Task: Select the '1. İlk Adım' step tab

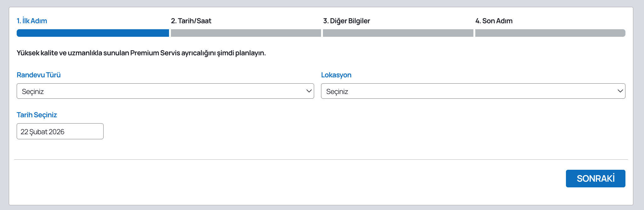Action: tap(32, 21)
